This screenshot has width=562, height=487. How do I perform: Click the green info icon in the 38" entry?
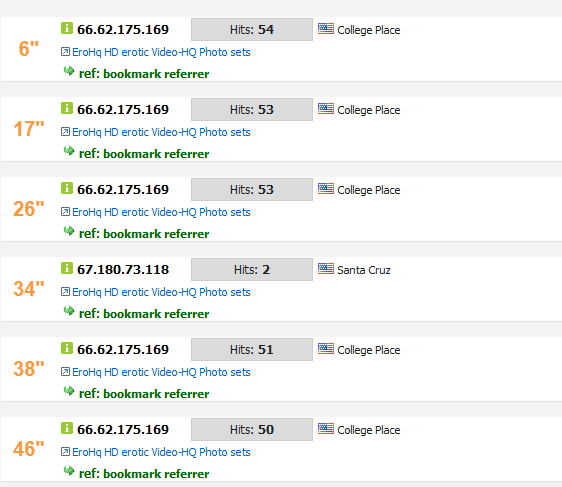[x=67, y=348]
